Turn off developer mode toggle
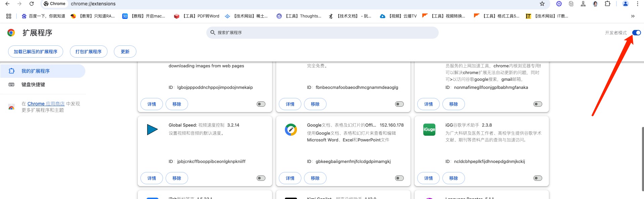Image resolution: width=644 pixels, height=199 pixels. [x=636, y=33]
